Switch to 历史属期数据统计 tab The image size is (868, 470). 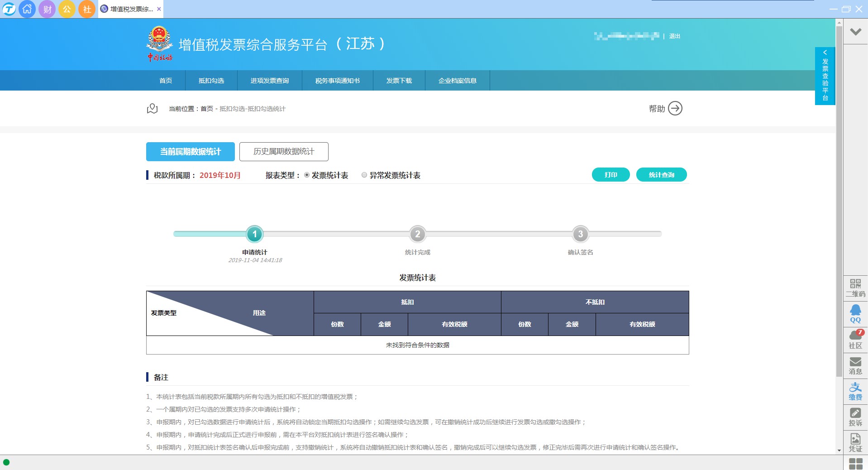[x=284, y=152]
